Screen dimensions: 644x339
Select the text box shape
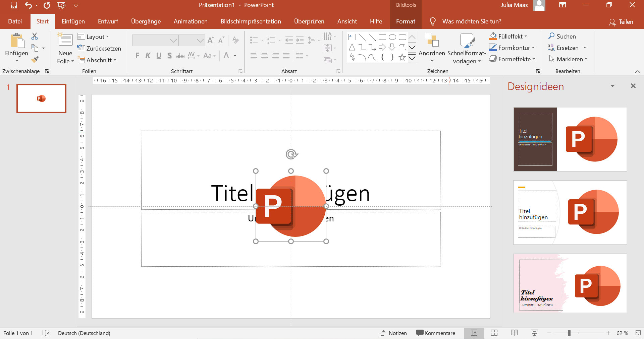coord(352,37)
